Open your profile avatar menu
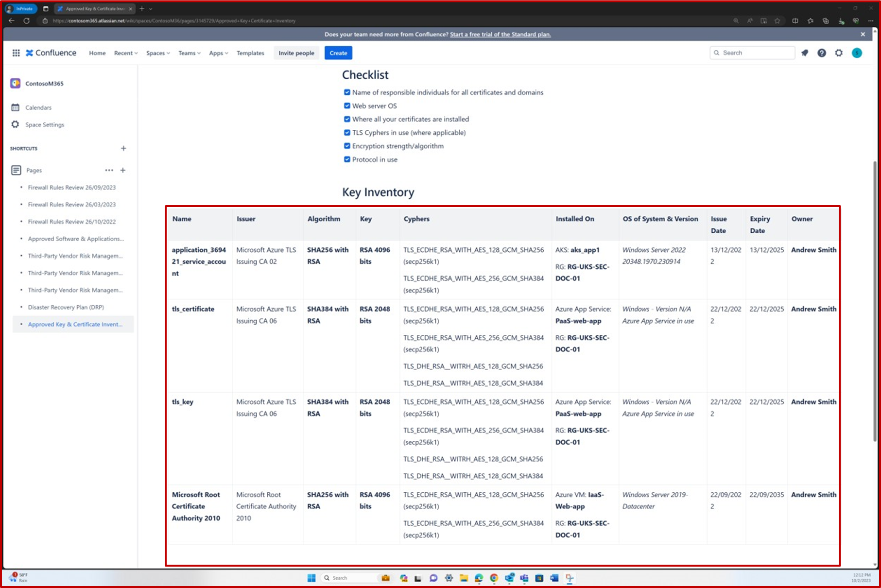881x588 pixels. pyautogui.click(x=857, y=53)
